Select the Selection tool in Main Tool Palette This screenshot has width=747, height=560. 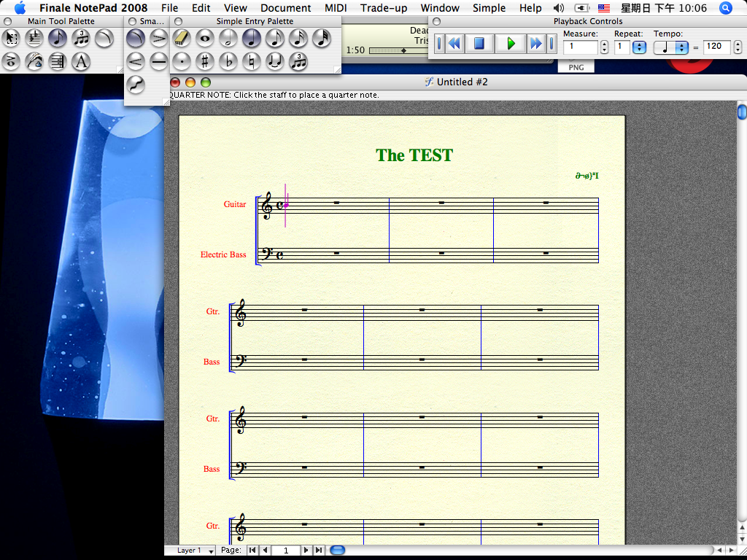[x=11, y=38]
